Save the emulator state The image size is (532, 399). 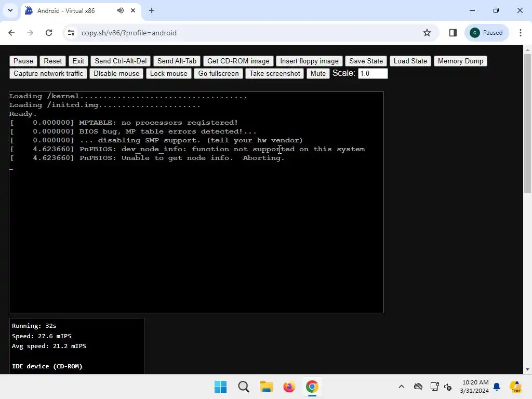tap(366, 61)
